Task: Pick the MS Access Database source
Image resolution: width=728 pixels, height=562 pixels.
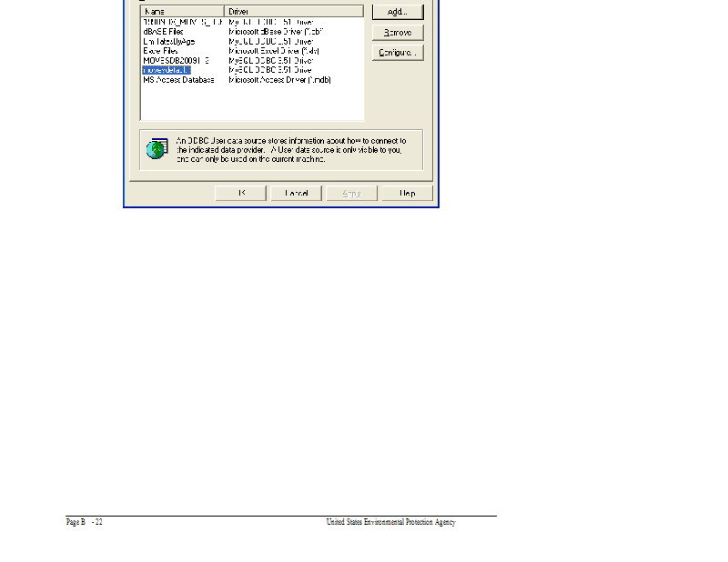Action: tap(178, 80)
